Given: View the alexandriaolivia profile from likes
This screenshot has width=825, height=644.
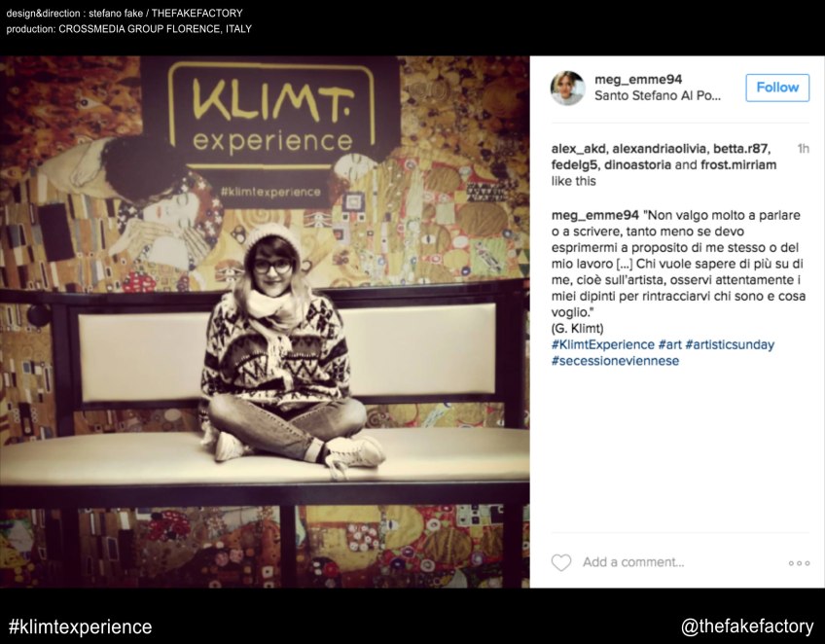Looking at the screenshot, I should [660, 149].
